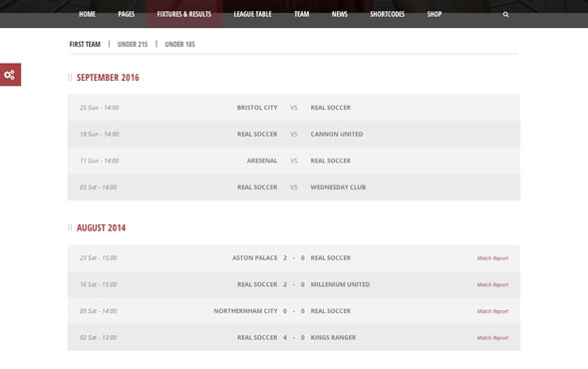
Task: Open the Pages menu
Action: (127, 14)
